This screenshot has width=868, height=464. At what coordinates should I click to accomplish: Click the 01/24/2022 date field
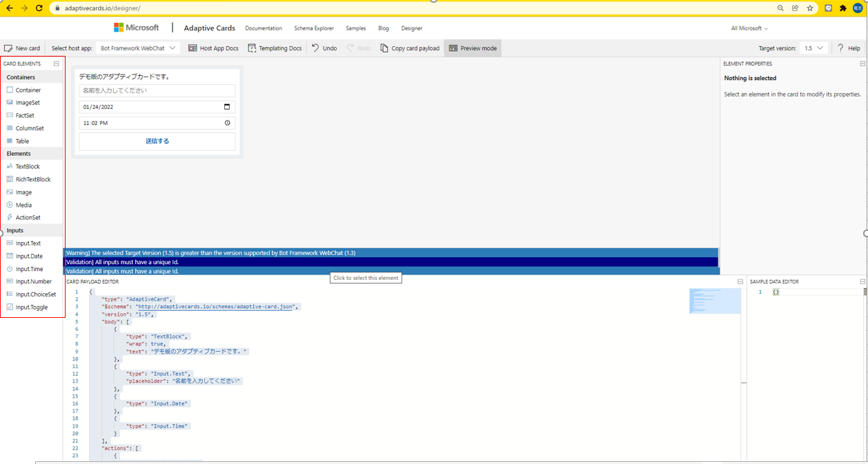(157, 107)
